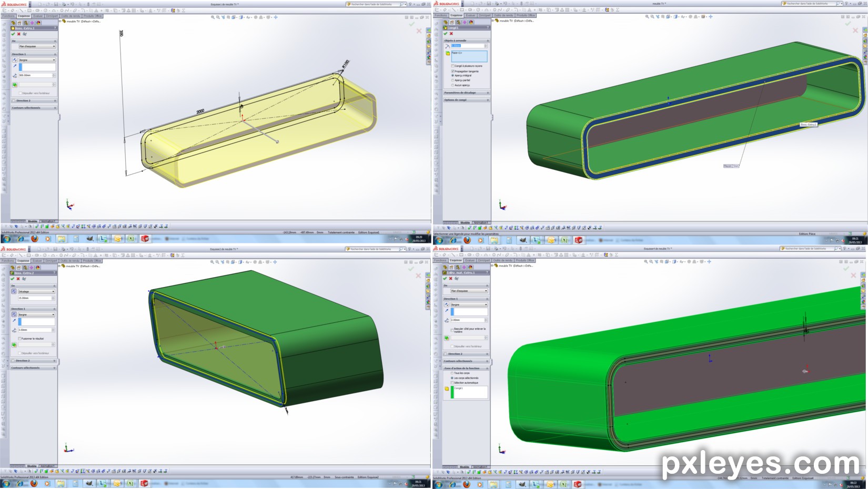Click draft on/off icon in Boss.-Extru.1 panel

pyautogui.click(x=15, y=85)
